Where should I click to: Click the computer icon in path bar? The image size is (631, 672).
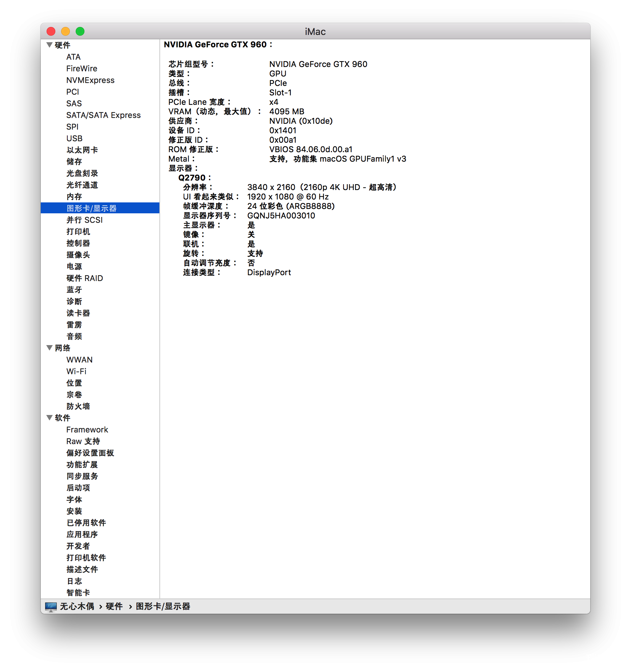51,606
